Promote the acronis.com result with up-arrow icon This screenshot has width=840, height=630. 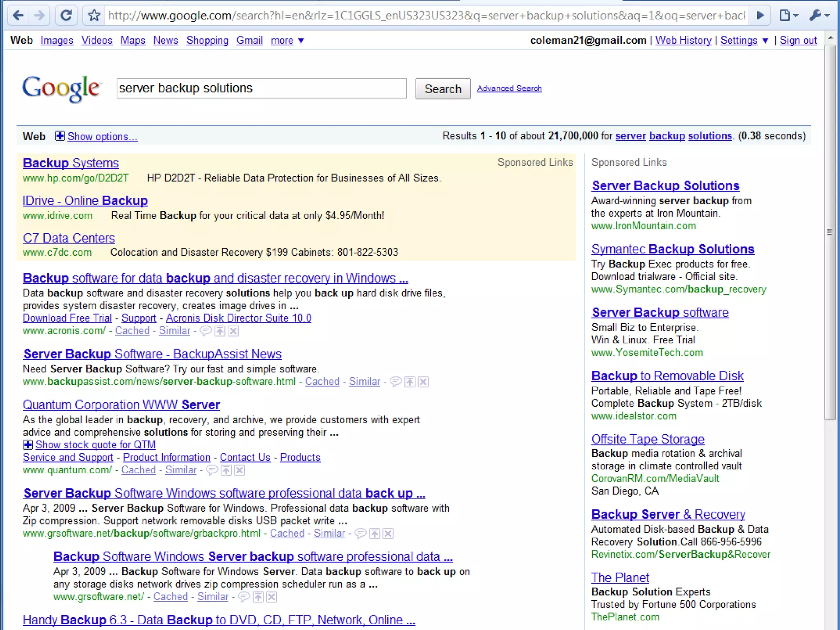coord(220,331)
